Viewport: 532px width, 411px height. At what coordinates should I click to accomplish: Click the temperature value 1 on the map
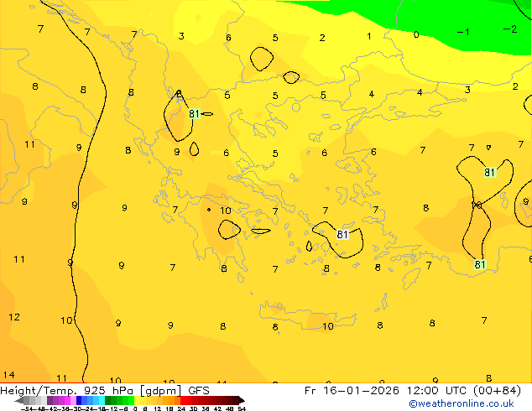(369, 36)
